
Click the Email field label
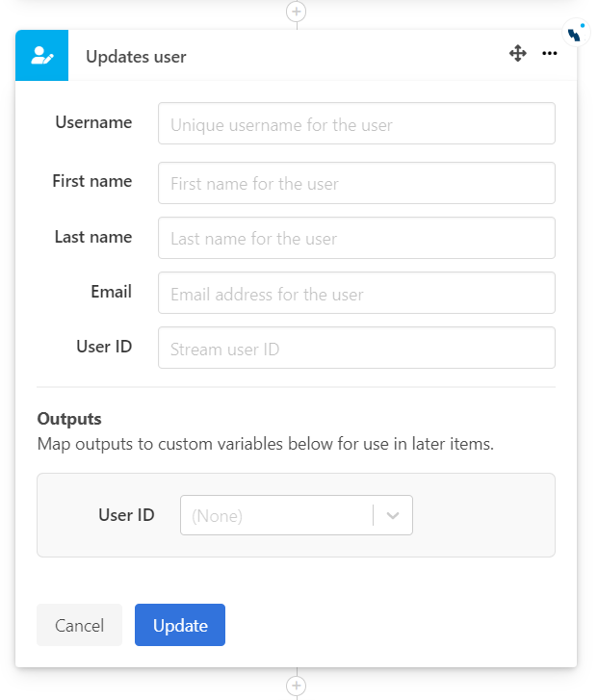coord(113,292)
